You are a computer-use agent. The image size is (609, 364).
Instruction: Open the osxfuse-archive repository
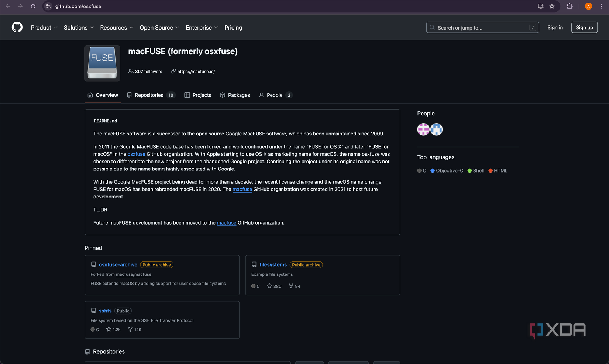[x=118, y=265]
